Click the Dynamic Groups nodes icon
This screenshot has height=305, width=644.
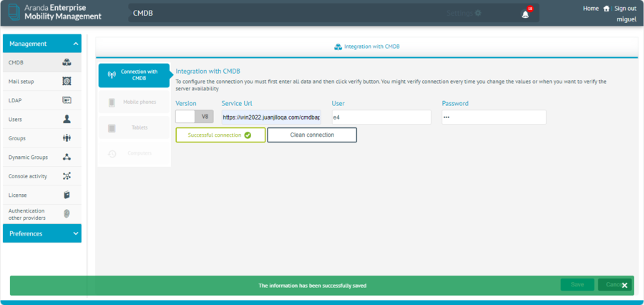pyautogui.click(x=67, y=157)
